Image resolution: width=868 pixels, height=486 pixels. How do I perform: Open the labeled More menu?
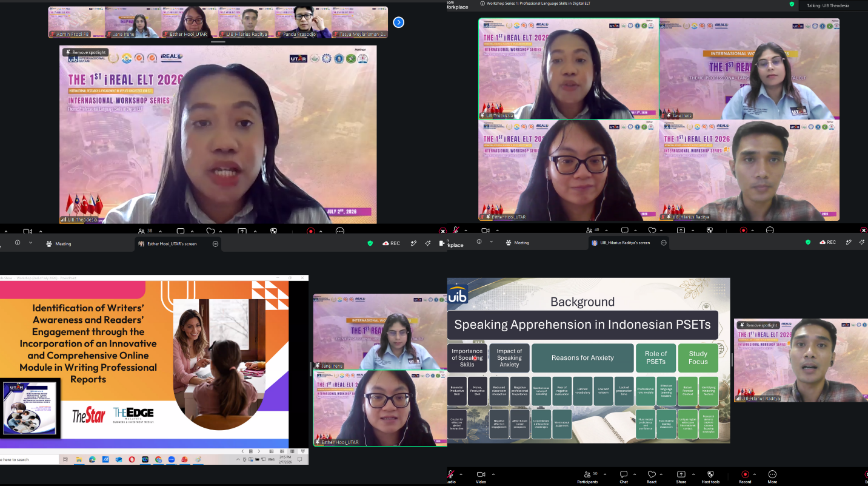(772, 476)
